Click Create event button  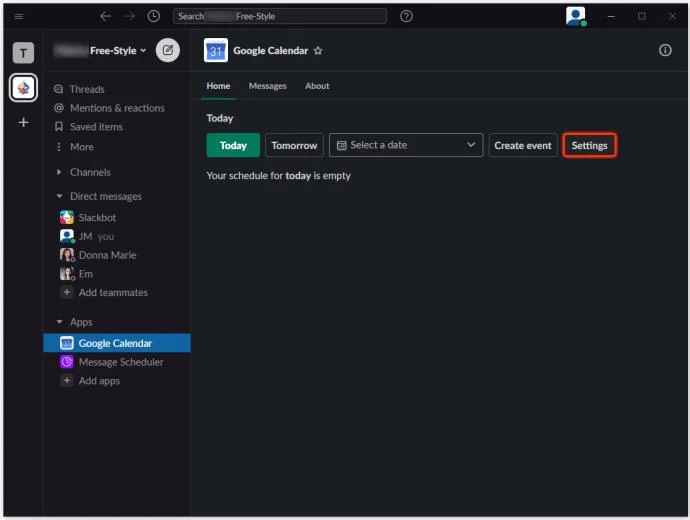point(523,146)
